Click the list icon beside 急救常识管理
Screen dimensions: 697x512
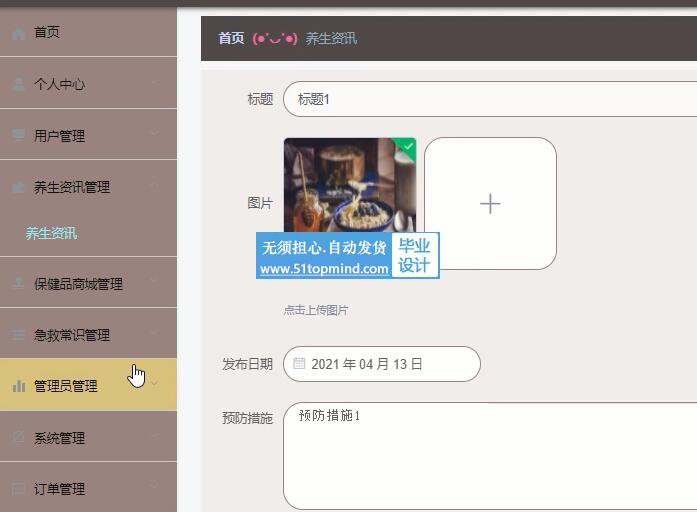pyautogui.click(x=18, y=335)
